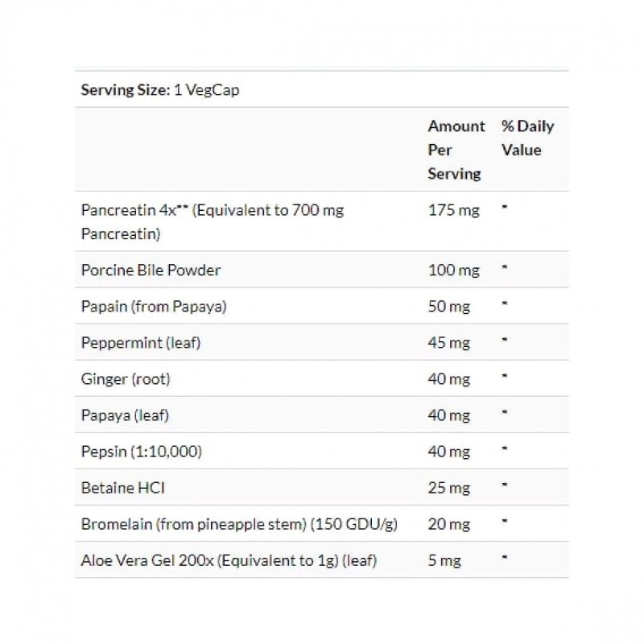Image resolution: width=644 pixels, height=644 pixels.
Task: Click the % Daily Value column header
Action: [527, 138]
